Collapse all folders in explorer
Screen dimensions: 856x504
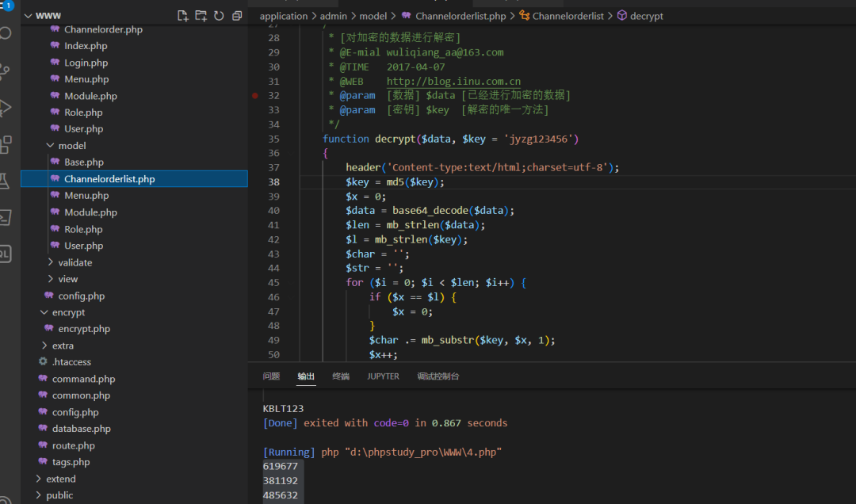(237, 16)
